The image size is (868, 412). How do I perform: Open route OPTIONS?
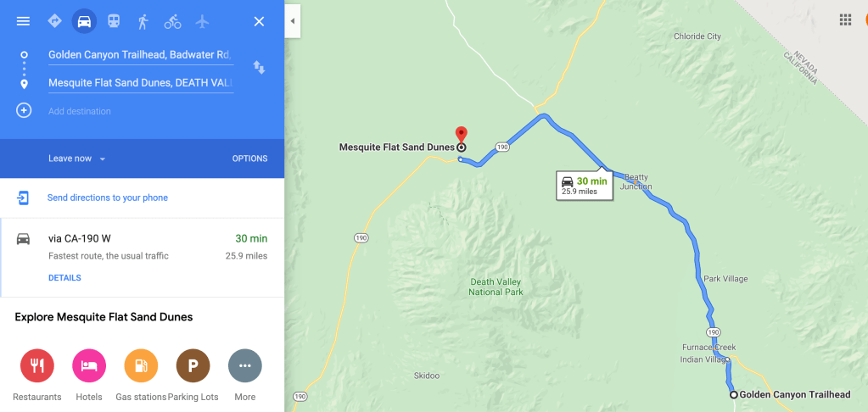coord(249,159)
